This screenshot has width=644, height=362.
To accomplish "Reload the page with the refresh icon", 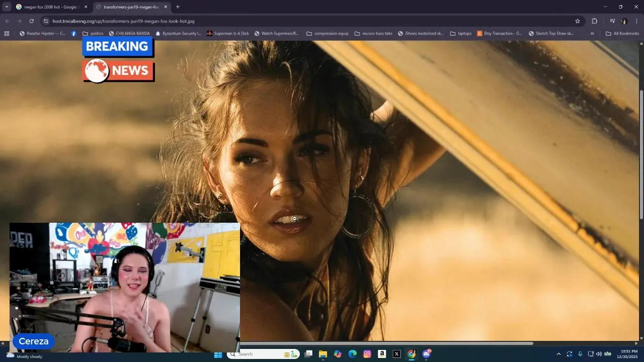I will pos(31,21).
